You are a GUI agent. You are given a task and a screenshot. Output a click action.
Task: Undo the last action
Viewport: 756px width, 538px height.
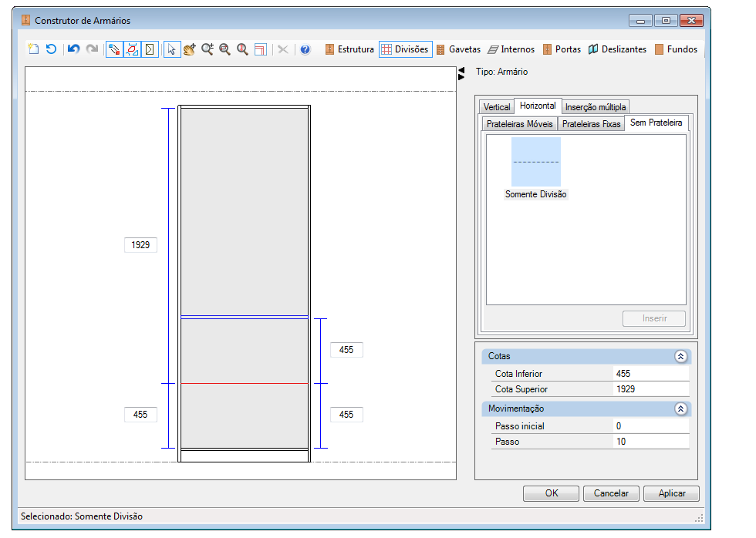coord(74,49)
